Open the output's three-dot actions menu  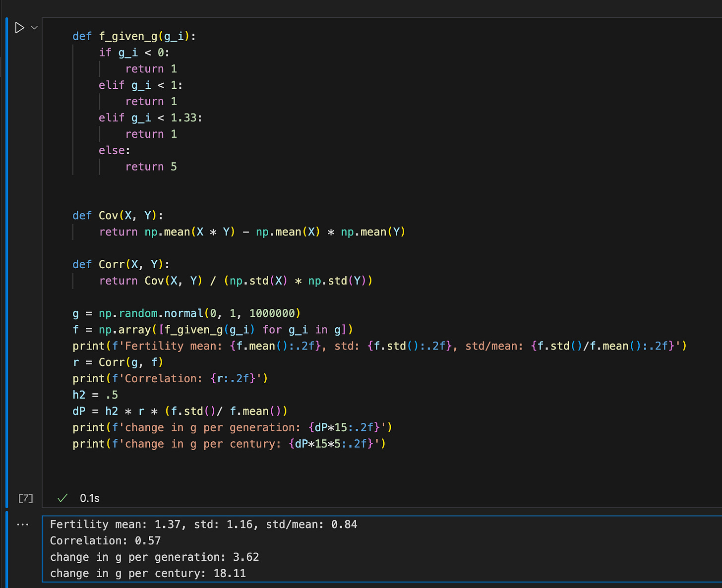tap(23, 525)
